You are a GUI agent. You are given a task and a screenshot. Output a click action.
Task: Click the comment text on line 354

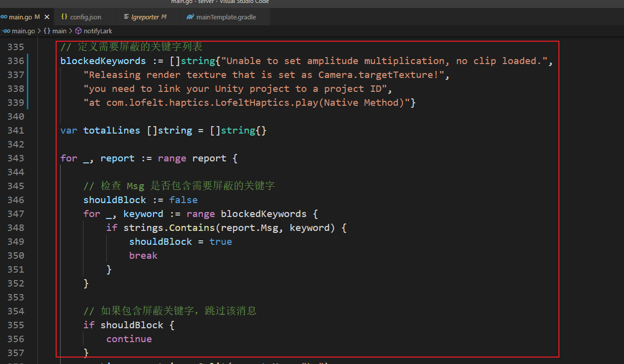click(170, 311)
